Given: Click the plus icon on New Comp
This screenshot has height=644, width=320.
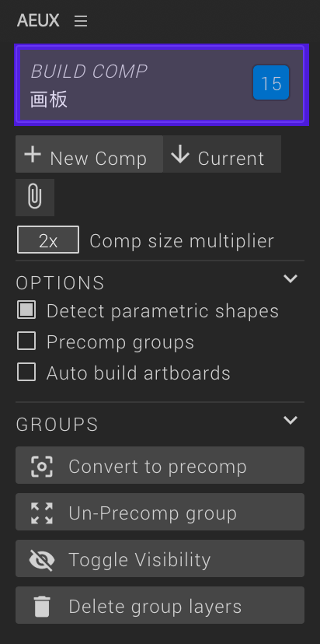Looking at the screenshot, I should [x=33, y=155].
